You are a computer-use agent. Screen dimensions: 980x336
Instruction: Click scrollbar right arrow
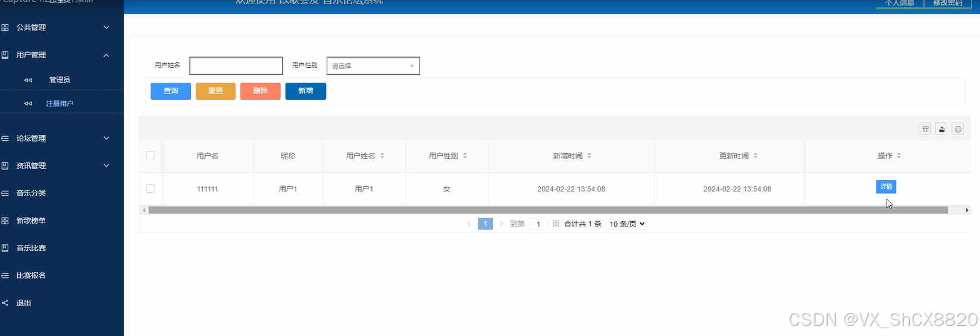[x=967, y=210]
